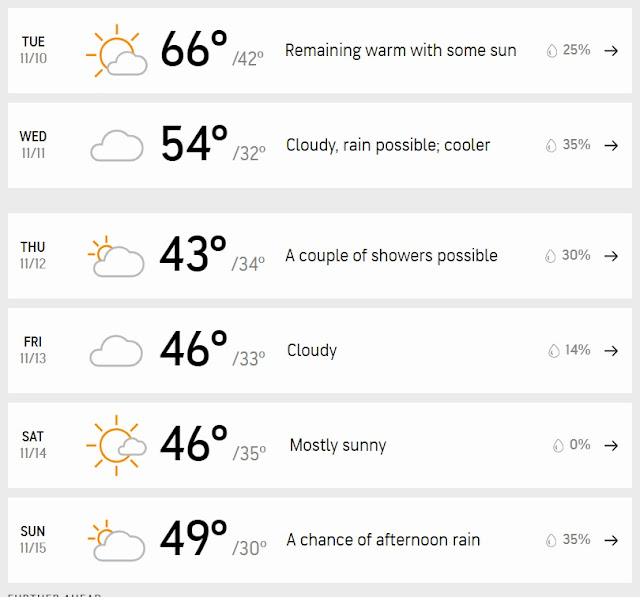Click the mostly sunny icon for Saturday 11/14
Image resolution: width=640 pixels, height=597 pixels.
[x=116, y=445]
